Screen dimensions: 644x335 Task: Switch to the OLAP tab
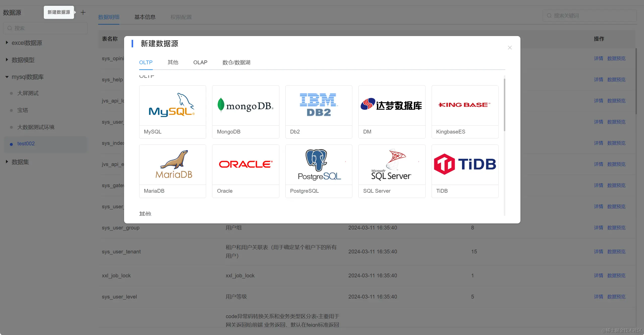pyautogui.click(x=200, y=62)
